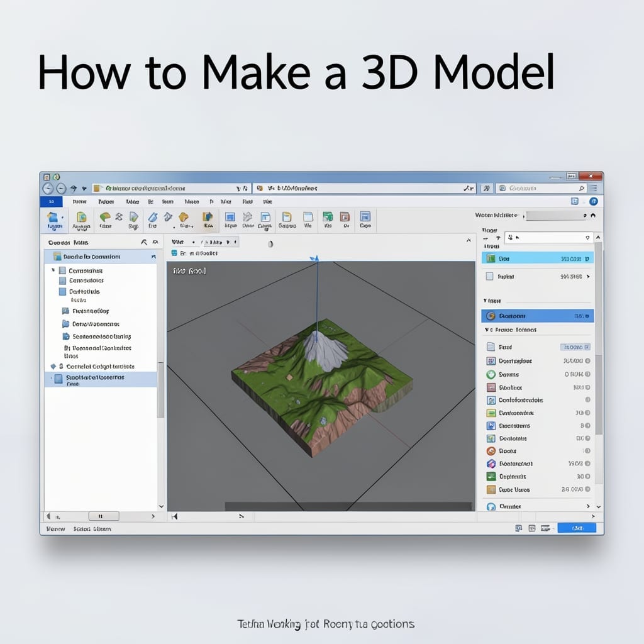644x644 pixels.
Task: Select the first item in left tree
Action: point(86,270)
